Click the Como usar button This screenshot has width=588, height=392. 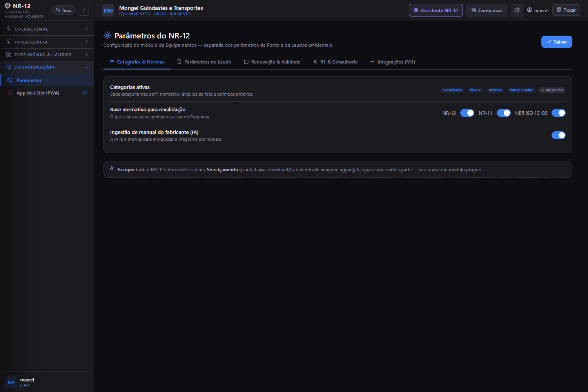[x=486, y=10]
